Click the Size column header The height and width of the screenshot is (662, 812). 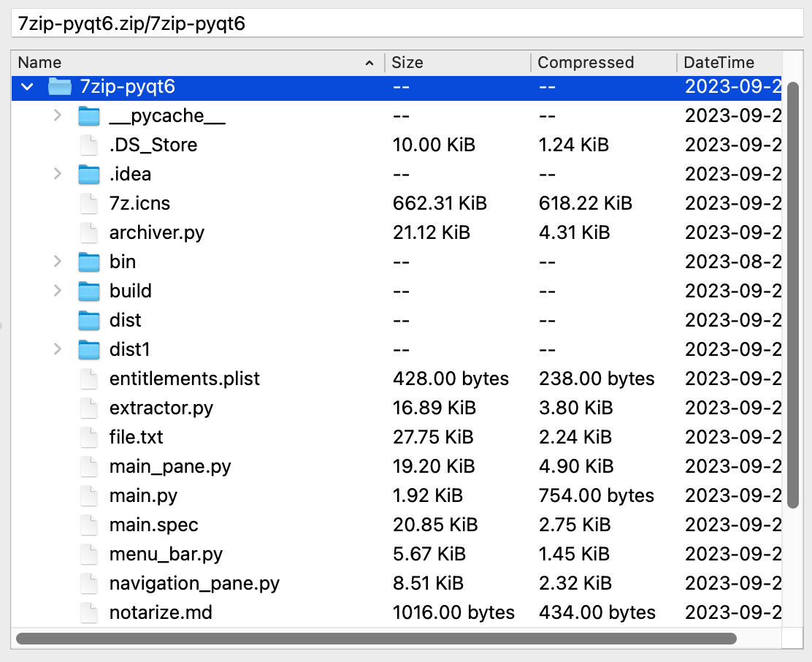coord(406,63)
